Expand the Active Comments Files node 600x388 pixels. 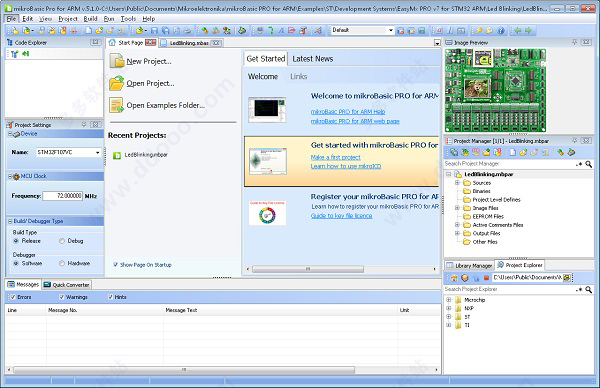(x=457, y=225)
